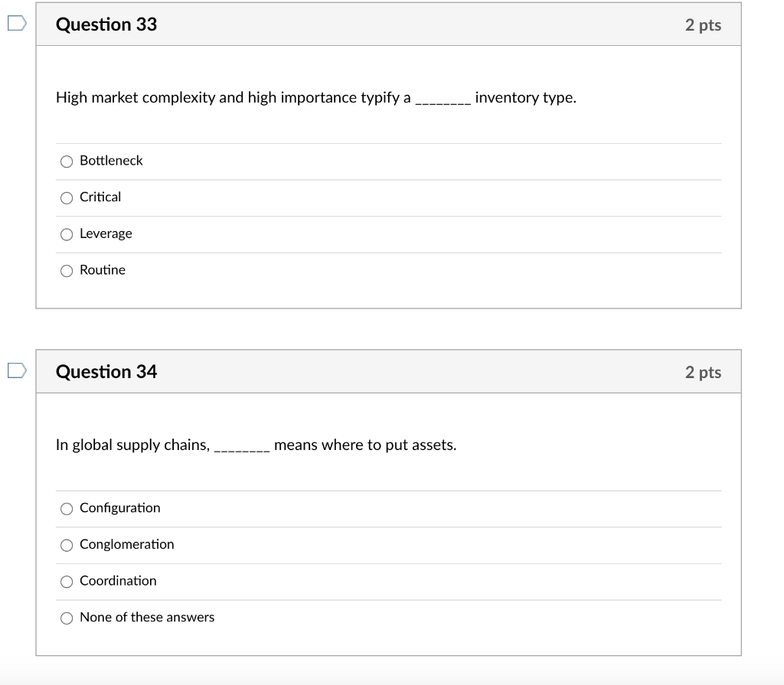Select the Bottleneck radio button

pyautogui.click(x=67, y=161)
